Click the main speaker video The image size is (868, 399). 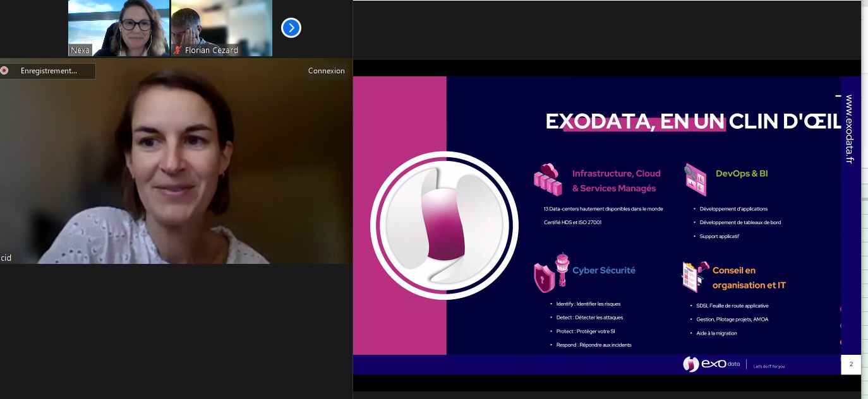(176, 161)
